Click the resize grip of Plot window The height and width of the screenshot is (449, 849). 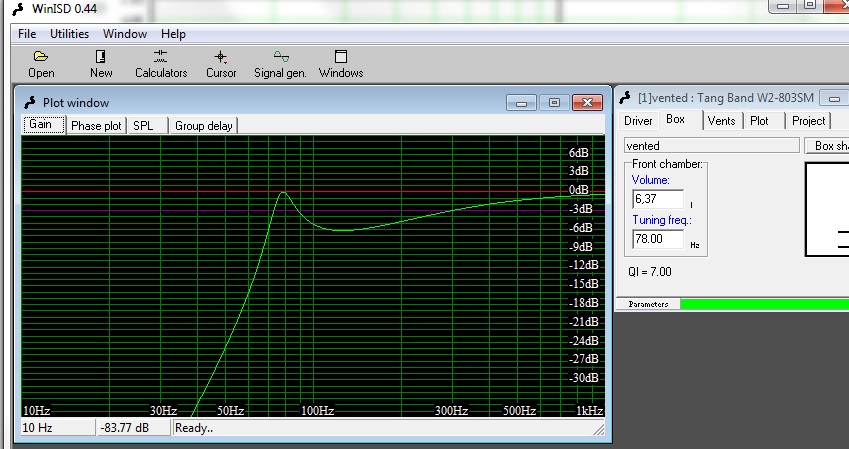click(x=598, y=430)
